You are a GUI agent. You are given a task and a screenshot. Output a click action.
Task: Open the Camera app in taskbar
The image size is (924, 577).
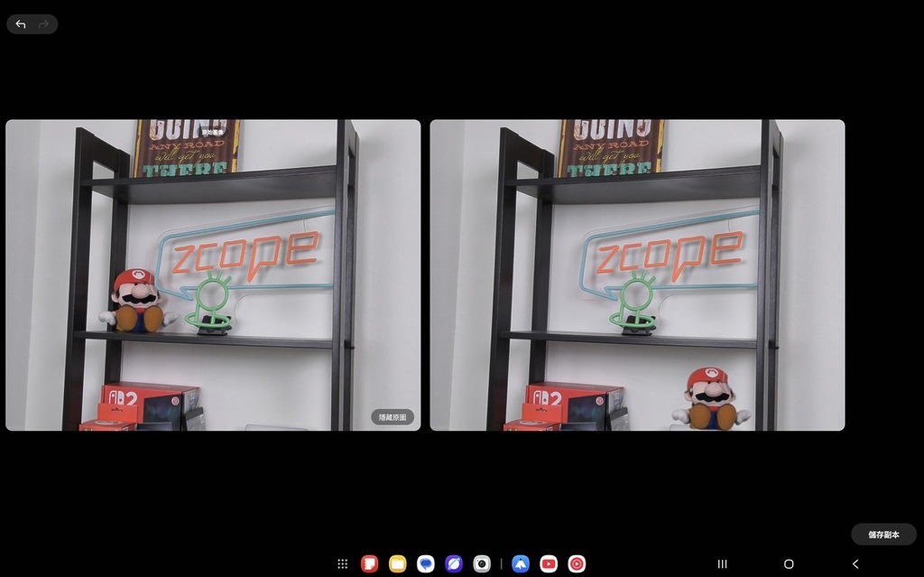pyautogui.click(x=482, y=564)
